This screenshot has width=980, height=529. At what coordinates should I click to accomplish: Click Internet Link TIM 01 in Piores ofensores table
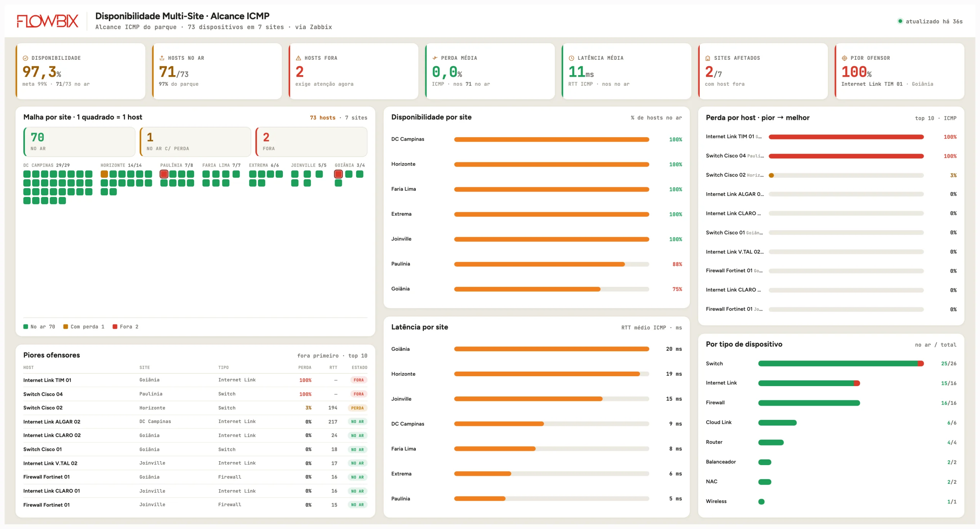click(x=47, y=380)
